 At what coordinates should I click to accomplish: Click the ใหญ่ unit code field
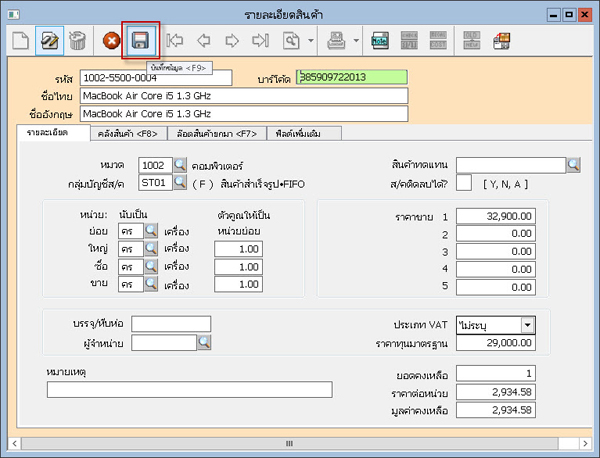131,249
